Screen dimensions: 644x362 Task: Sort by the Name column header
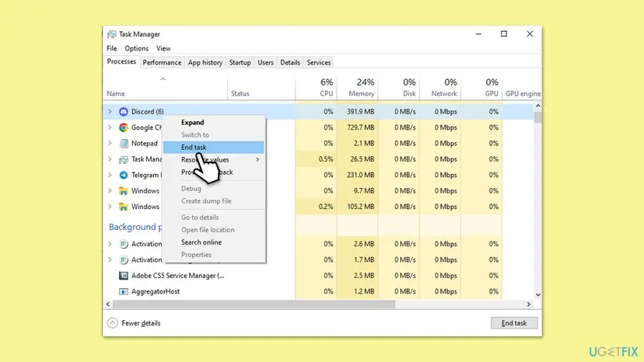[x=166, y=88]
